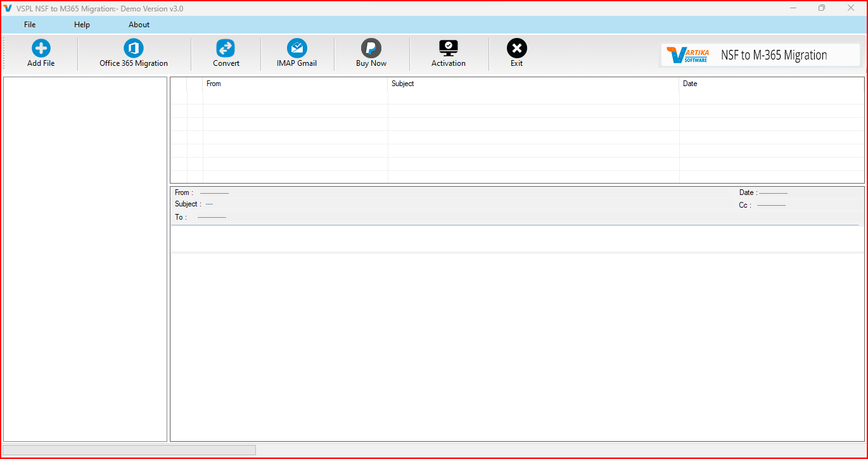Image resolution: width=868 pixels, height=459 pixels.
Task: Click the Add File plus icon
Action: pyautogui.click(x=41, y=49)
